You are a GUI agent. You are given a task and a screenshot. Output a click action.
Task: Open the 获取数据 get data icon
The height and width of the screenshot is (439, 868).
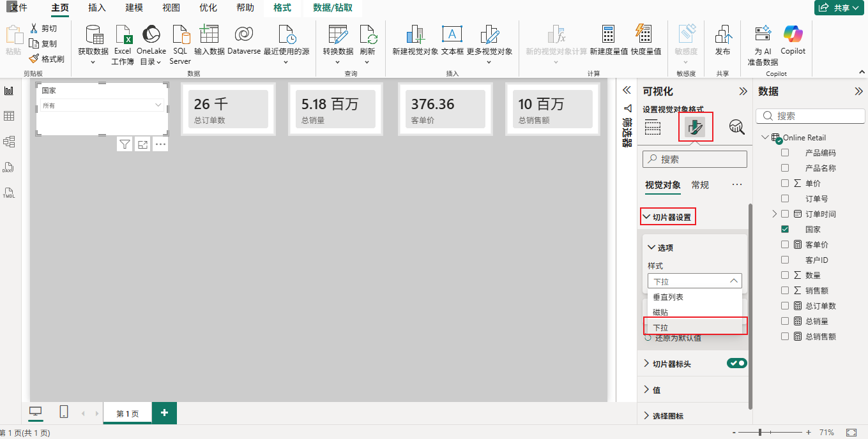click(x=94, y=34)
